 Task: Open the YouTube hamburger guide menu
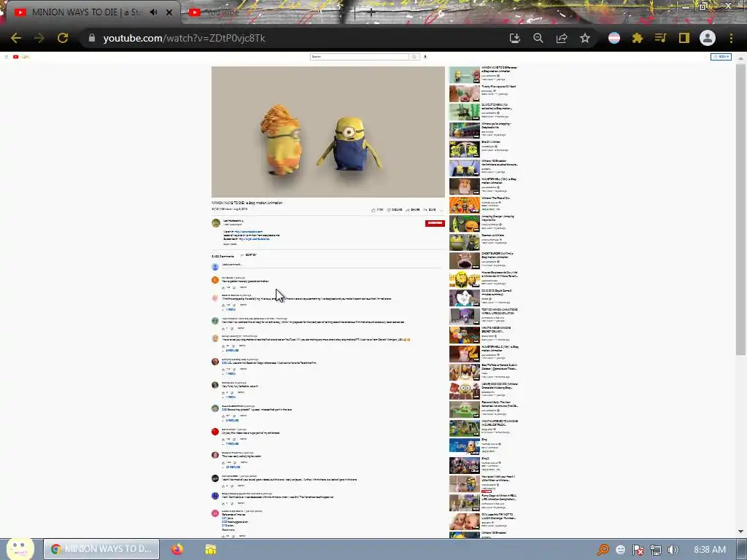pyautogui.click(x=7, y=57)
